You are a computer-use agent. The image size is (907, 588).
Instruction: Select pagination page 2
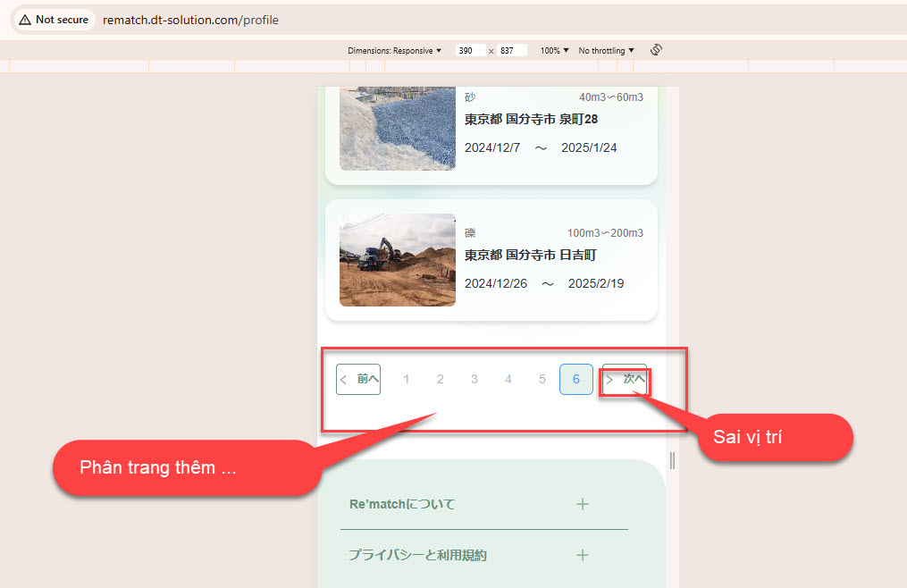pos(441,379)
